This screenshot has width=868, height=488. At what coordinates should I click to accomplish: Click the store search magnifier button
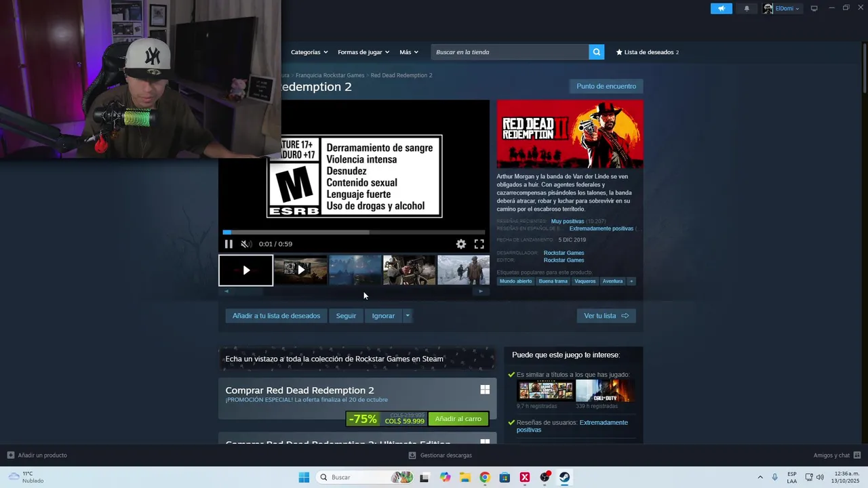(596, 52)
